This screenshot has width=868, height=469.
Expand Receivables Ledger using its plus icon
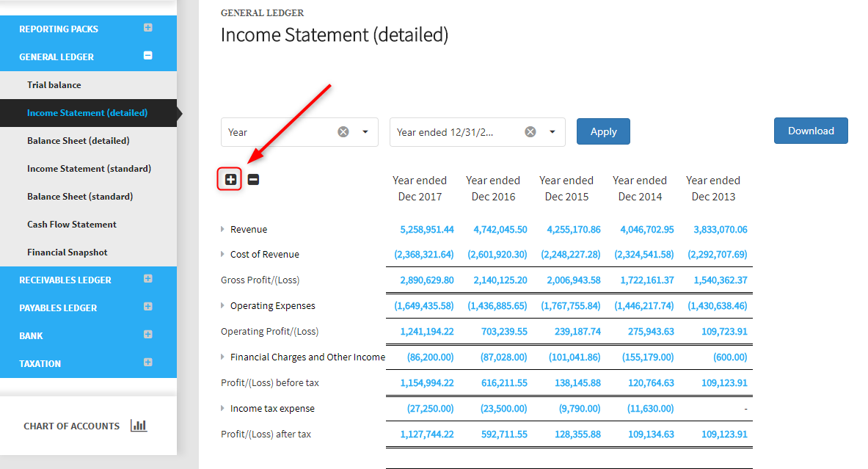[147, 278]
